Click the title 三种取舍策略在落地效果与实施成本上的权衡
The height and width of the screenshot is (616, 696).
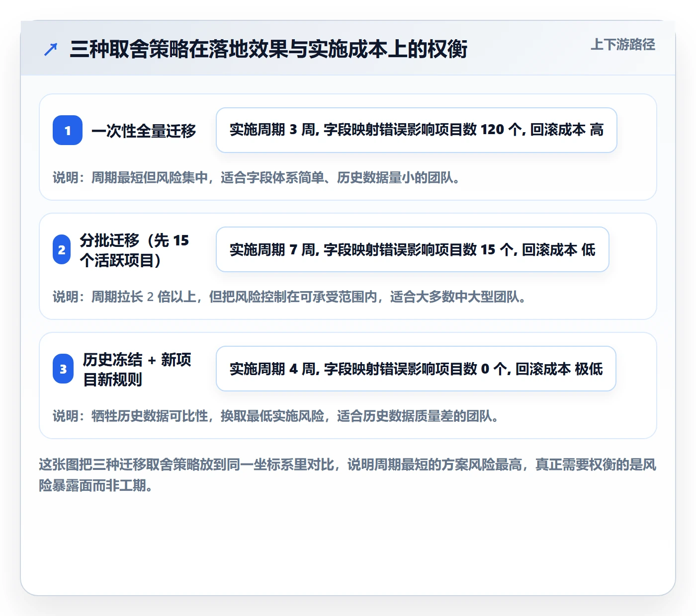pos(268,49)
